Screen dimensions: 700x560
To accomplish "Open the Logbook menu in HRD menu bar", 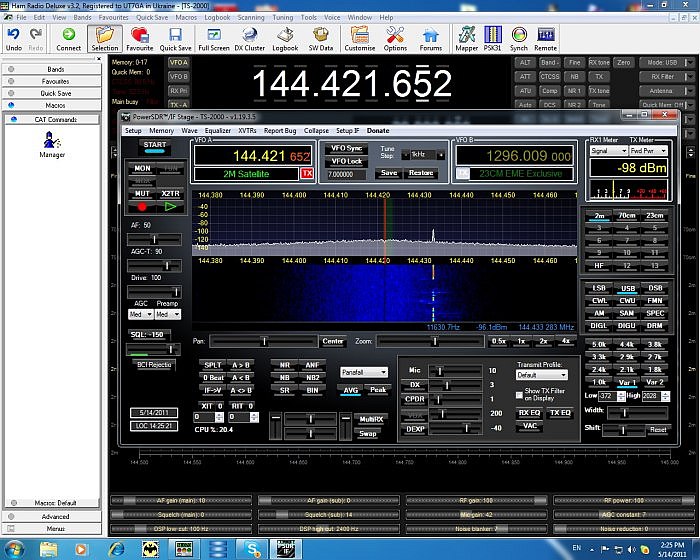I will click(217, 17).
